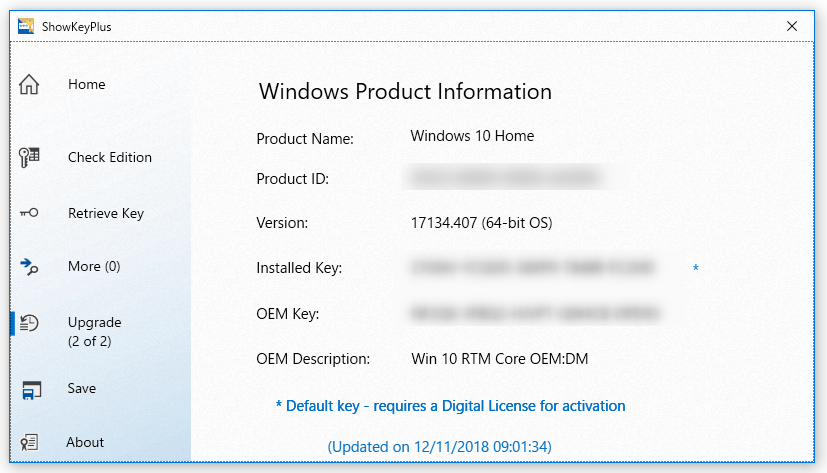Click the Windows Product Information heading

pos(405,92)
